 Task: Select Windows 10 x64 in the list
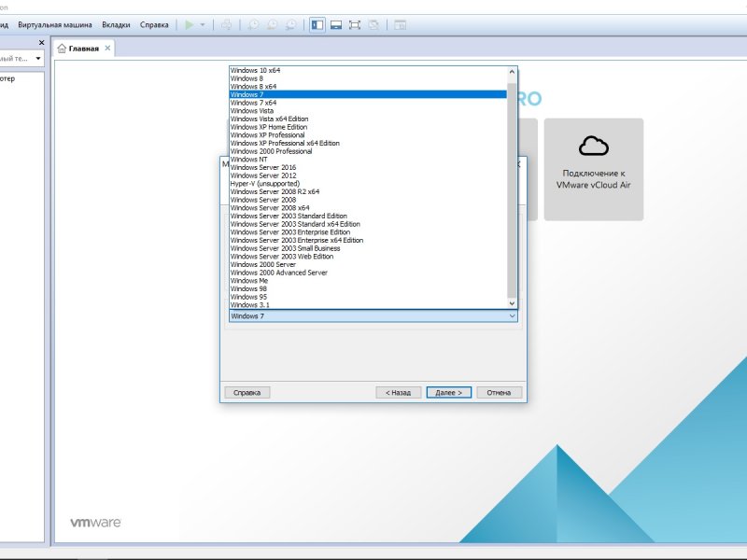[368, 71]
